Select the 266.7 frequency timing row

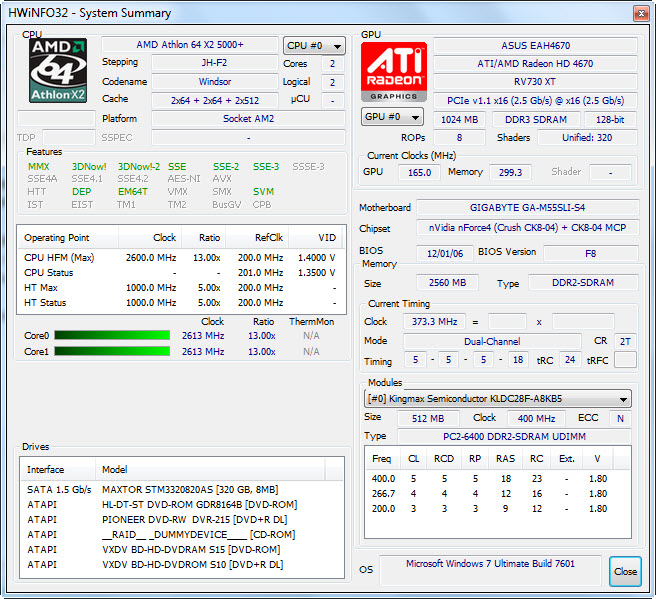click(497, 494)
